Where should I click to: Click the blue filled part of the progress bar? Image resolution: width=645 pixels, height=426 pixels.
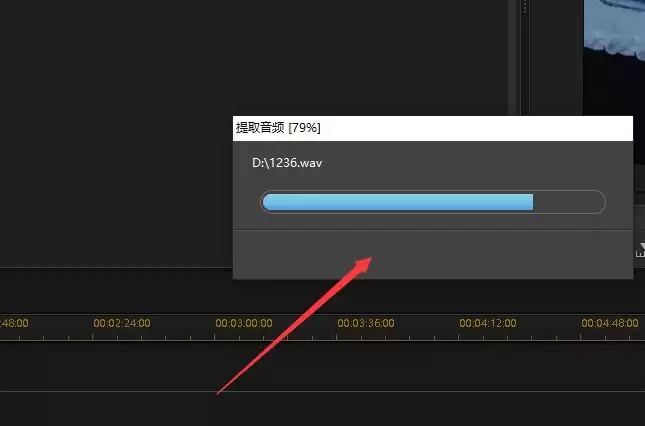click(398, 202)
